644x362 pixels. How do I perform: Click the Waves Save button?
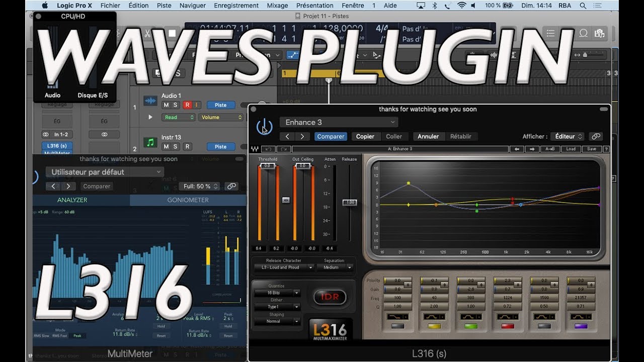click(591, 149)
